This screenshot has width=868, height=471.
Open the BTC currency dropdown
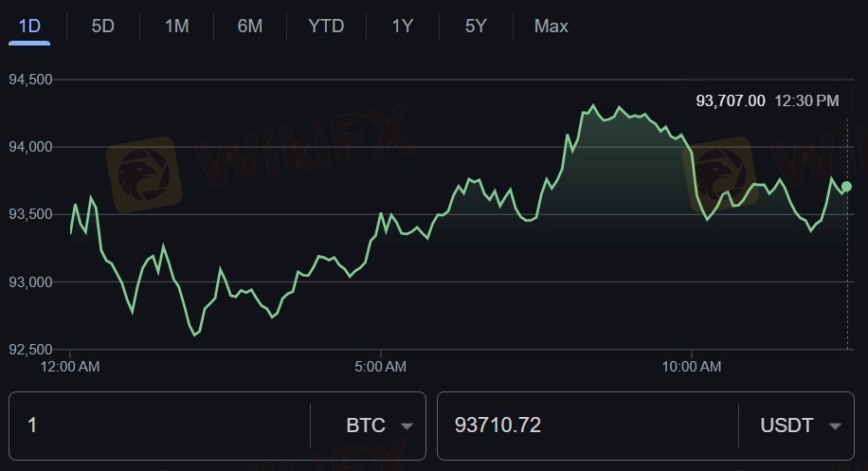tap(378, 426)
